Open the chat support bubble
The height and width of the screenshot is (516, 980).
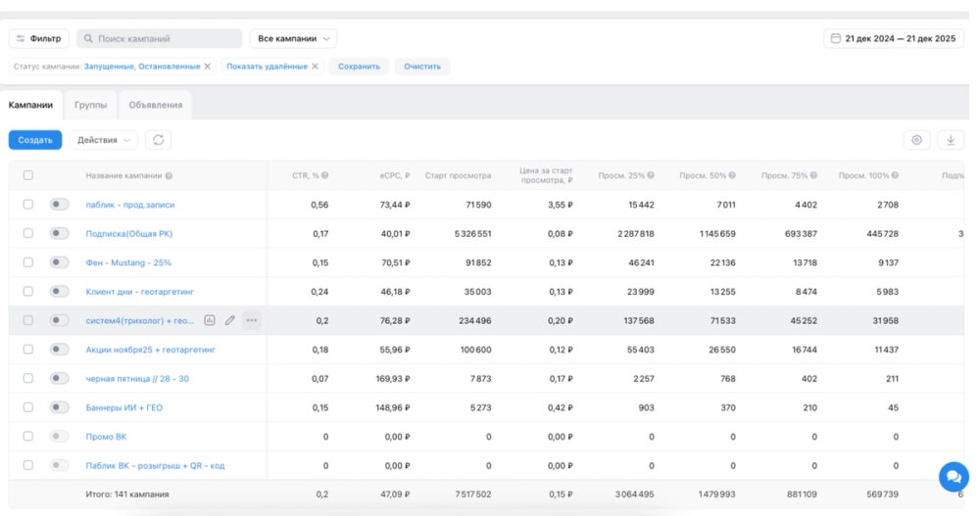tap(954, 477)
